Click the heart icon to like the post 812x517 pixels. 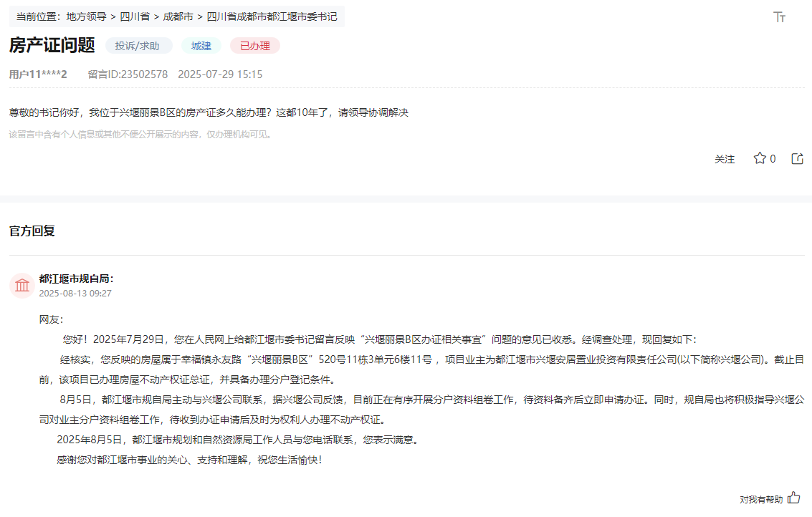(760, 158)
